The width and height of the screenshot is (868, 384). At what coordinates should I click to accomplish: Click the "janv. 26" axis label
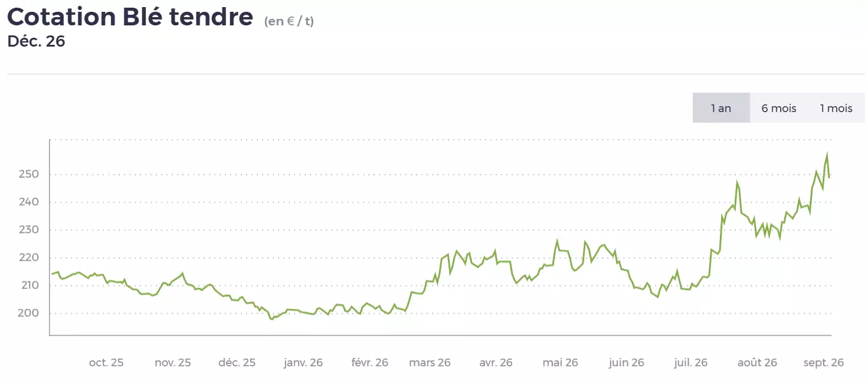(303, 362)
